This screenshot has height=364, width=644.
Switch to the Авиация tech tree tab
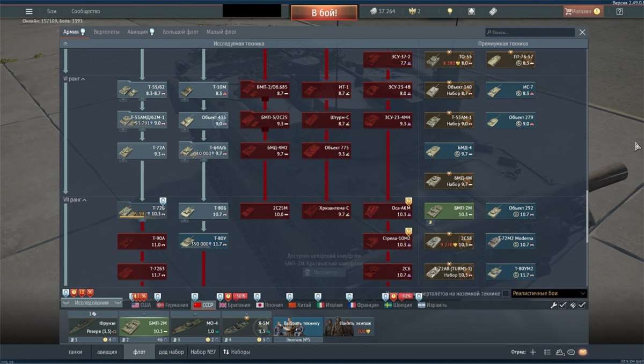click(137, 32)
